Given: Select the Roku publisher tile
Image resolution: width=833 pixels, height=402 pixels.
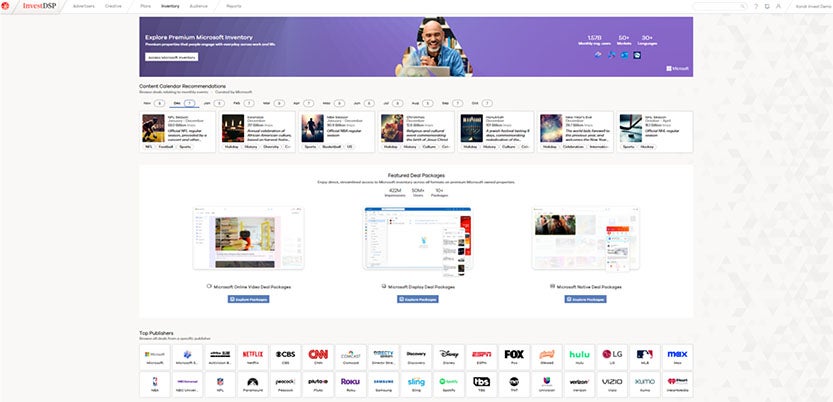Looking at the screenshot, I should [351, 384].
